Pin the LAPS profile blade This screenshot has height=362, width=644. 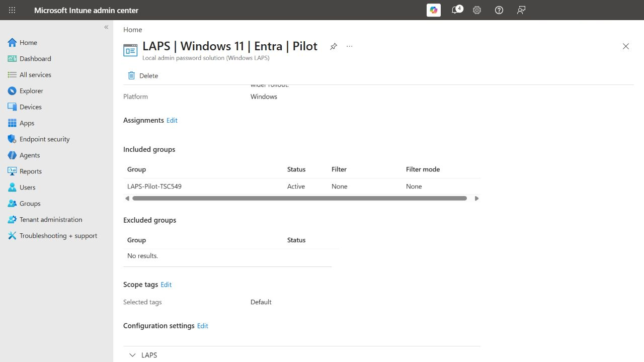pyautogui.click(x=333, y=46)
